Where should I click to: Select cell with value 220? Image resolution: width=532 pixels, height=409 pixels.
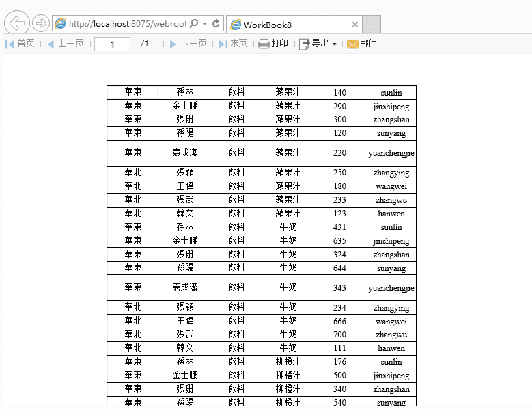pos(339,153)
